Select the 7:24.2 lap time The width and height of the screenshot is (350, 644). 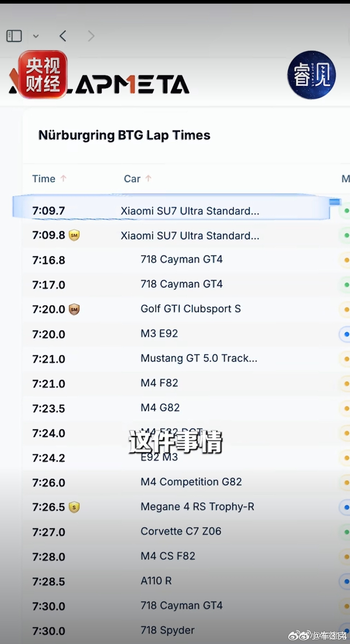tap(49, 458)
